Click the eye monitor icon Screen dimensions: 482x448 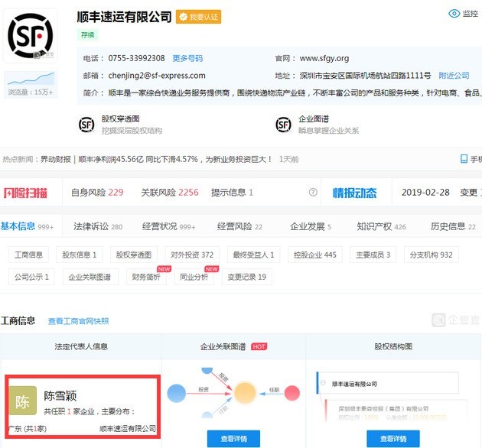pyautogui.click(x=454, y=14)
